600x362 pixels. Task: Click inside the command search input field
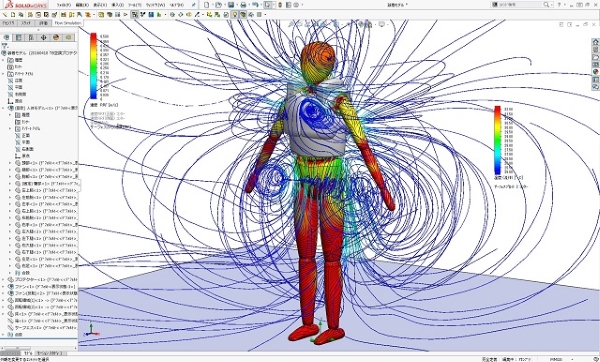(x=519, y=5)
